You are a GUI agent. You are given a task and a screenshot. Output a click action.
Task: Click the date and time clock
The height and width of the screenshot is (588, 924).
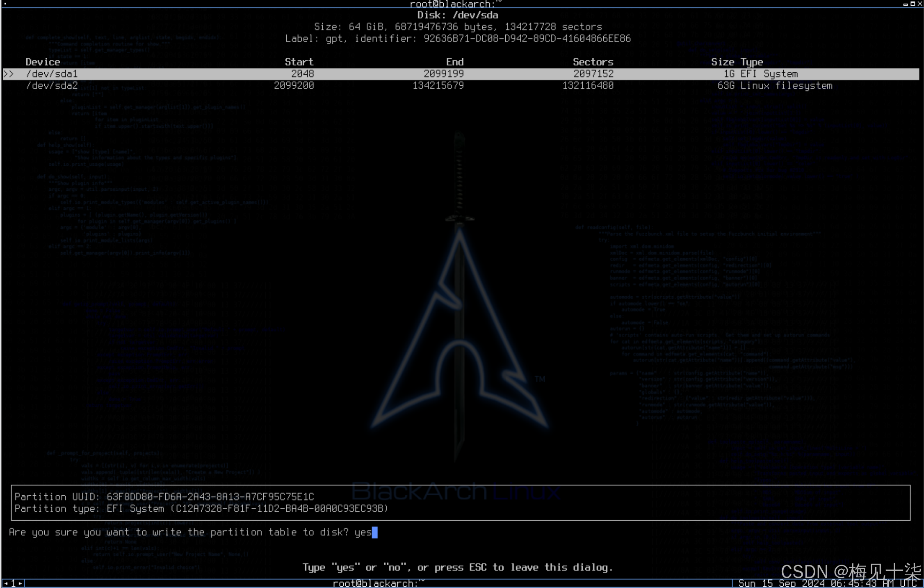coord(827,583)
